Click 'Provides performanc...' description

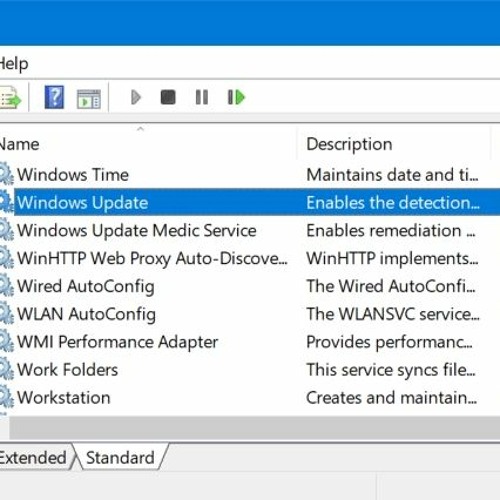coord(389,342)
